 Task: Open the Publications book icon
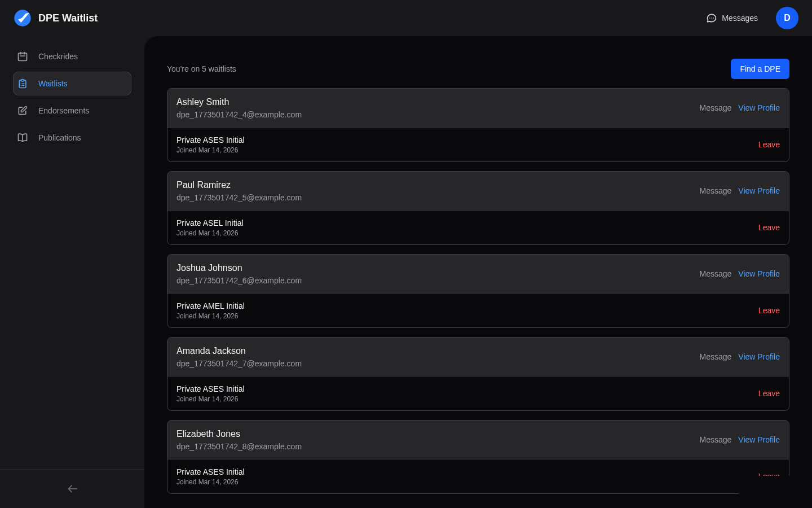23,138
